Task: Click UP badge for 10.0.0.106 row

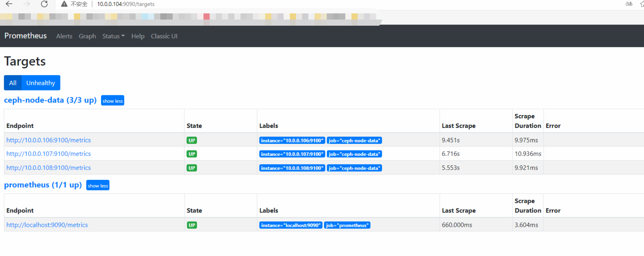Action: pyautogui.click(x=192, y=140)
